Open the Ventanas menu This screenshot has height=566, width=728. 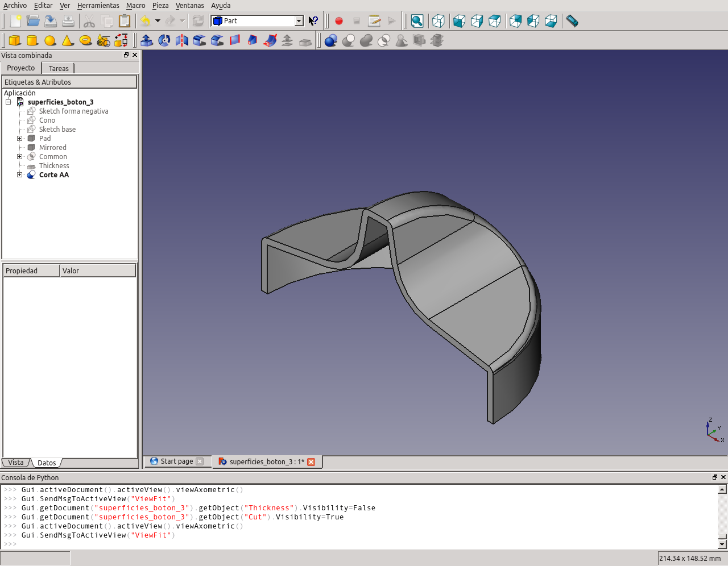click(x=190, y=5)
